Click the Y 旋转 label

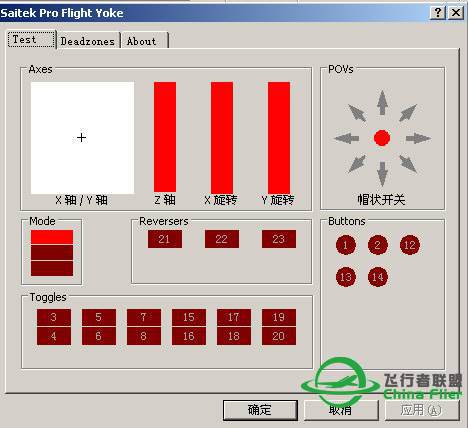coord(278,200)
